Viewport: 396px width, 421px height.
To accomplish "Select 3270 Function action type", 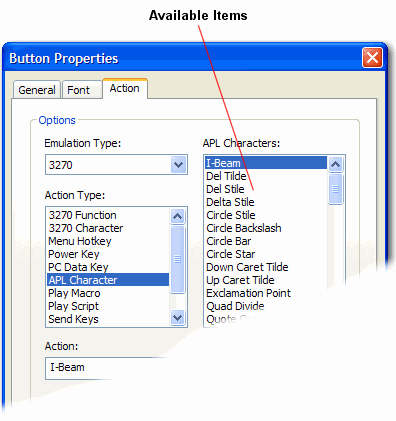I will (108, 215).
